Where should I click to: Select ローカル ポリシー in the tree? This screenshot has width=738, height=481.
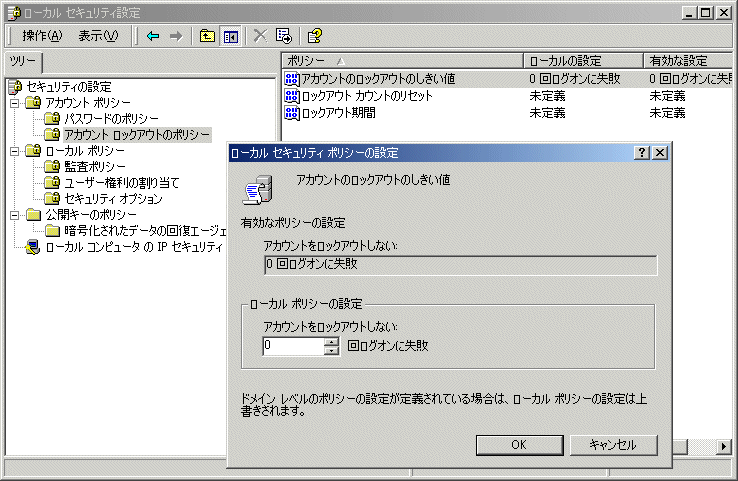85,151
